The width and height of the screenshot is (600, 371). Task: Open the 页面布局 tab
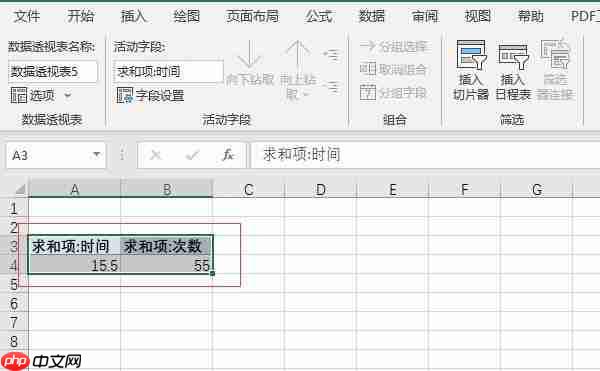253,16
